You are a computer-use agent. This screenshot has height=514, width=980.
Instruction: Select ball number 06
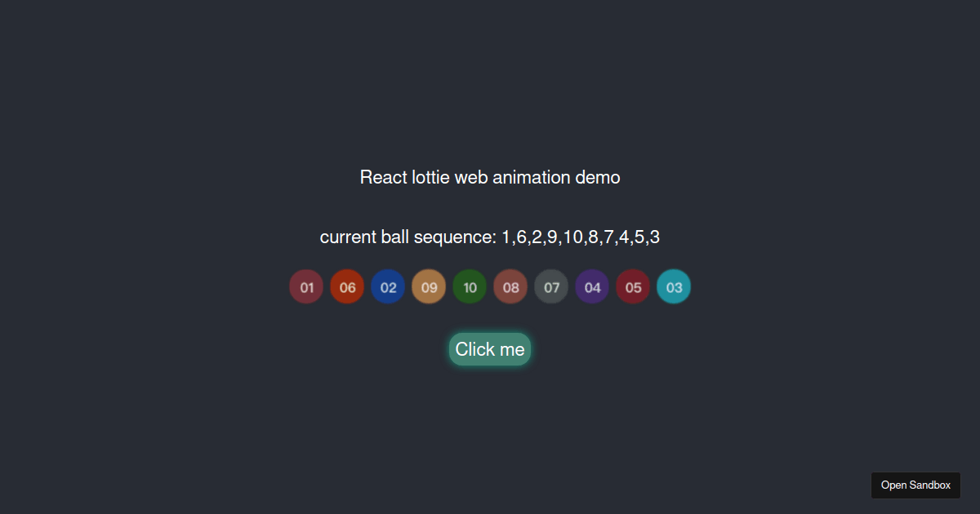[x=347, y=286]
